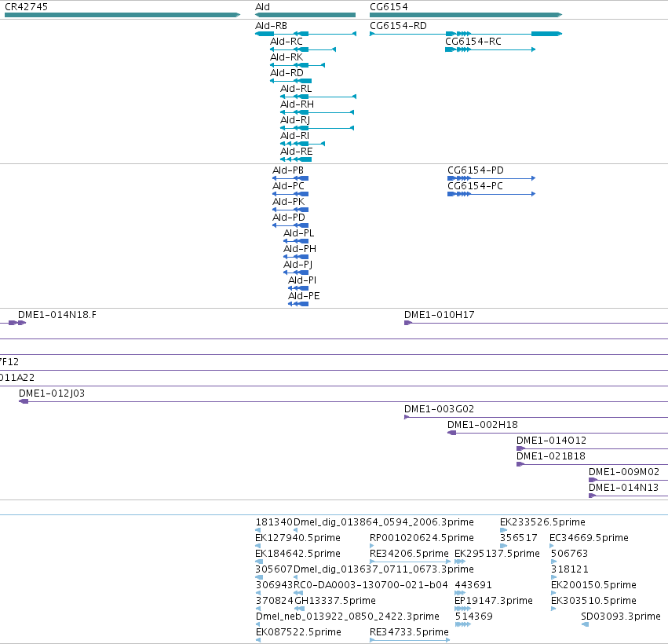The image size is (668, 644).
Task: Select the Ald-PI protein feature
Action: 298,288
